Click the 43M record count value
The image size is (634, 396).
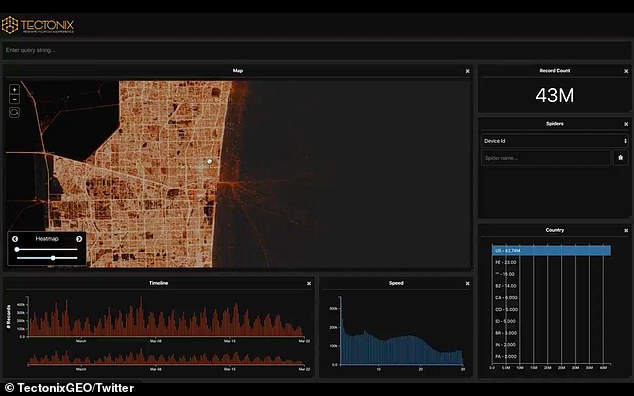pos(554,95)
